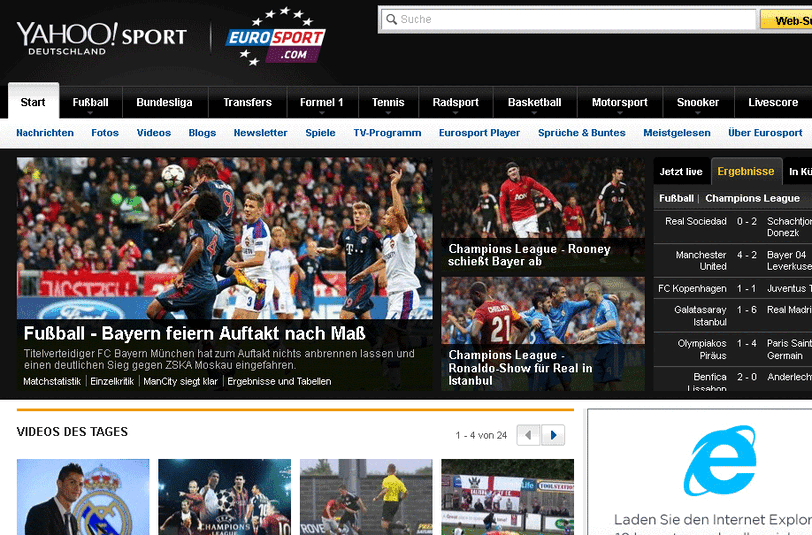
Task: Open the Manchester United 4 - 2 result
Action: (733, 261)
